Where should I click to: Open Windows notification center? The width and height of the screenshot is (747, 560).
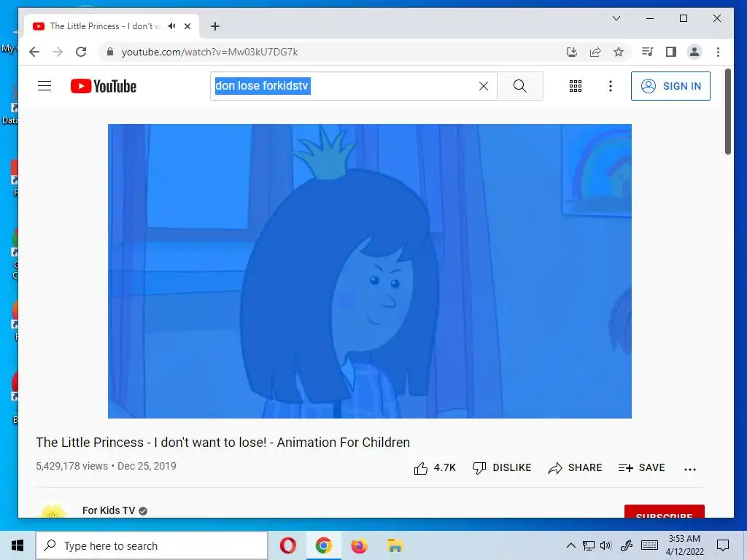pyautogui.click(x=723, y=545)
